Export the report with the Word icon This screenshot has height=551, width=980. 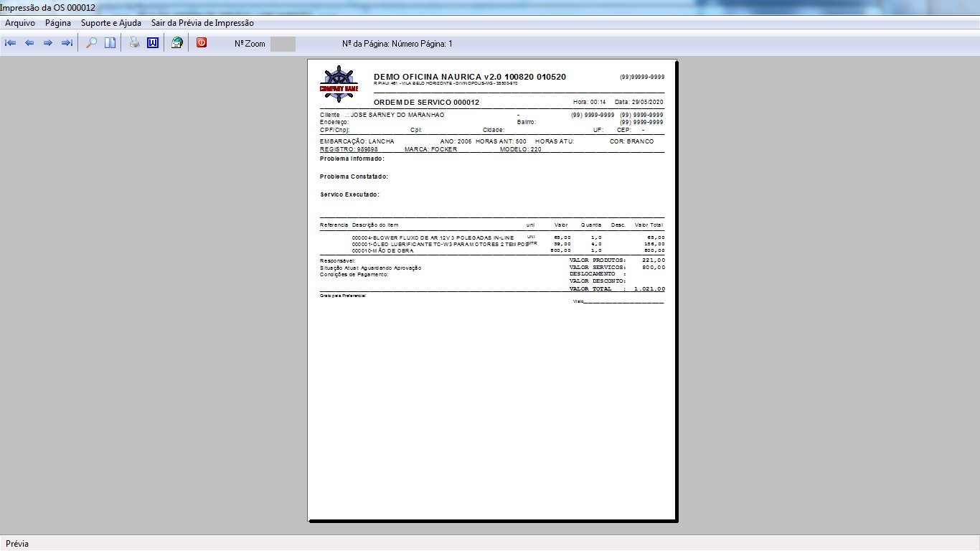(153, 43)
